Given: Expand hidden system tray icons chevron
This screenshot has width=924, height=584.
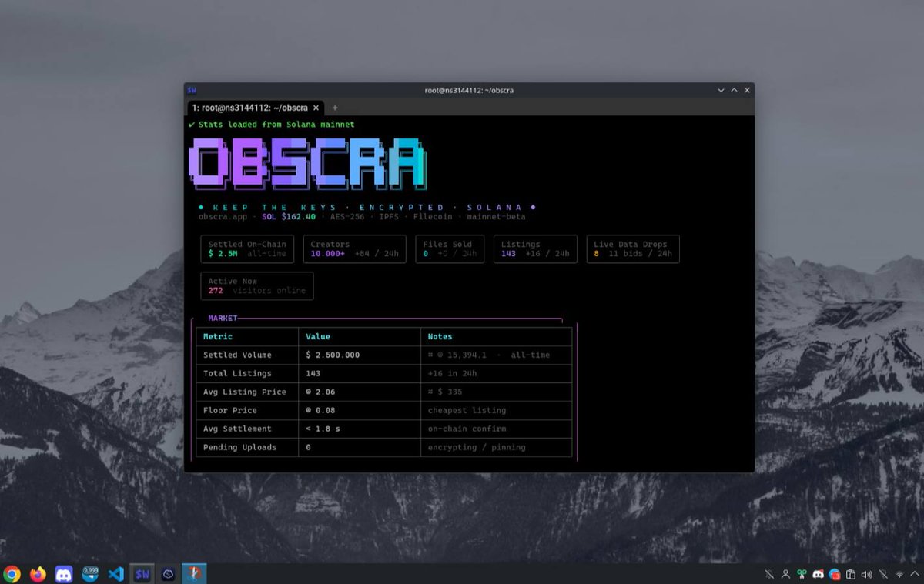Looking at the screenshot, I should [914, 574].
